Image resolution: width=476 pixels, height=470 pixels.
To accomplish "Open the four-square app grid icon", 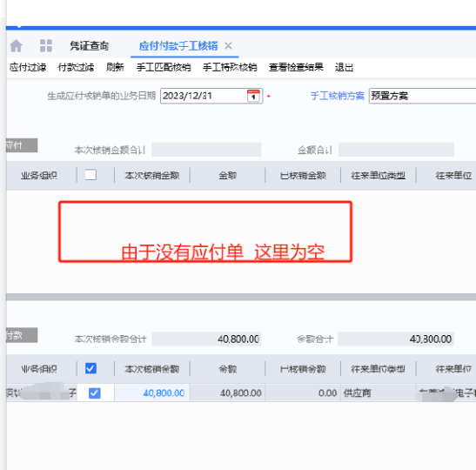I will 46,46.
